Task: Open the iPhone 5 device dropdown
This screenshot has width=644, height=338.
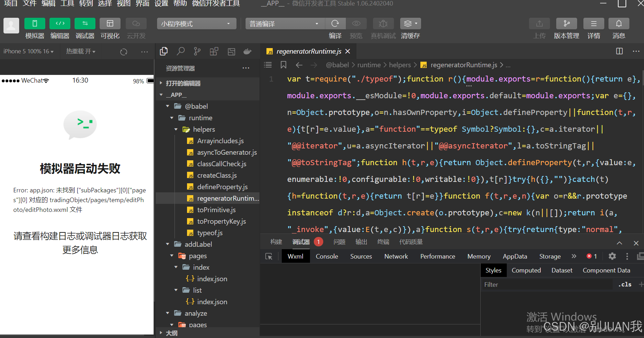Action: click(29, 51)
